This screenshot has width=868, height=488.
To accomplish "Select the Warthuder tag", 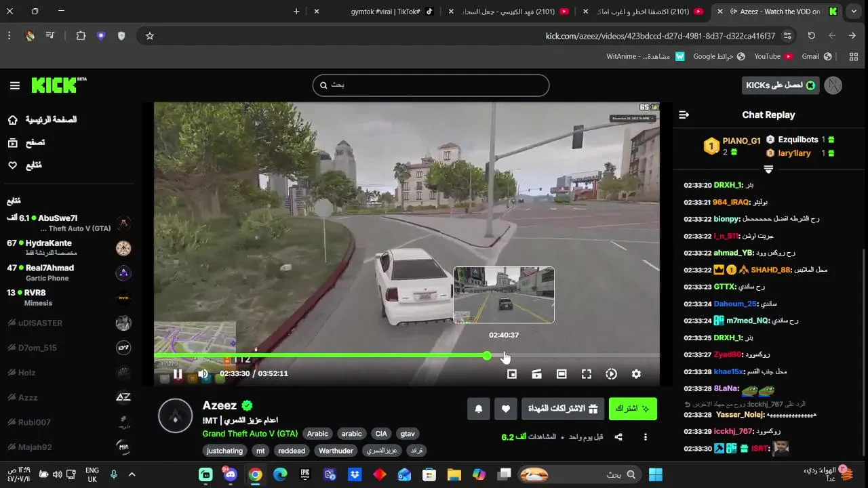I will coord(336,451).
